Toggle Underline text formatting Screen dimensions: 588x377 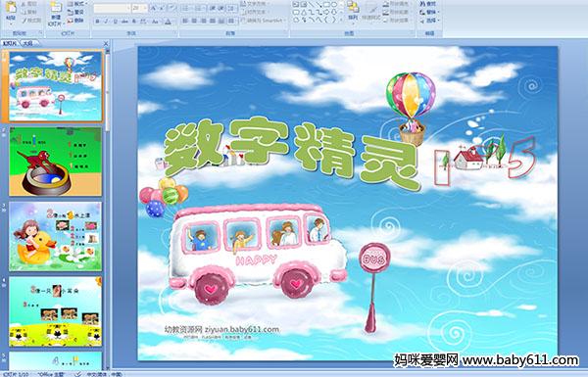[115, 22]
